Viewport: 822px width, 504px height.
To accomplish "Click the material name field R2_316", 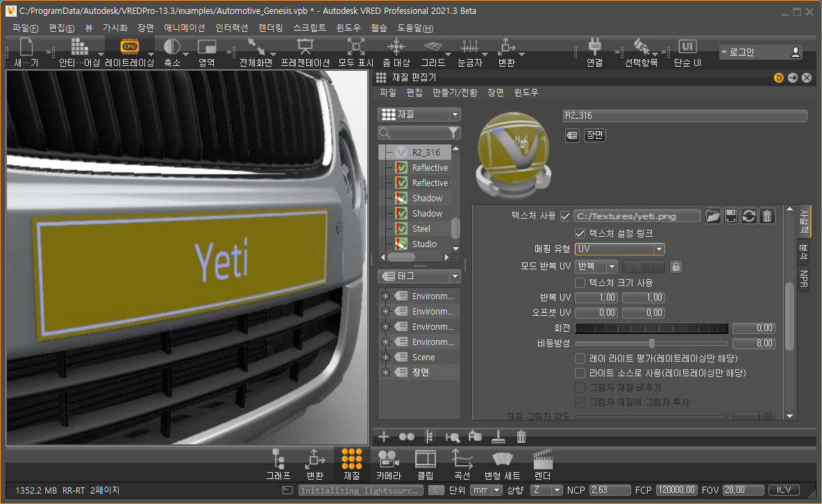I will click(x=685, y=115).
